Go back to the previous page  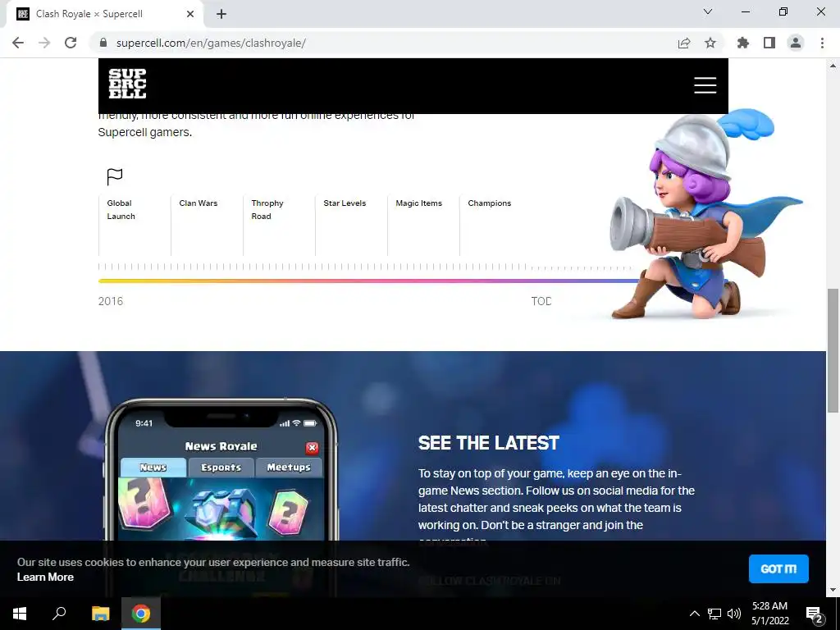(x=18, y=43)
